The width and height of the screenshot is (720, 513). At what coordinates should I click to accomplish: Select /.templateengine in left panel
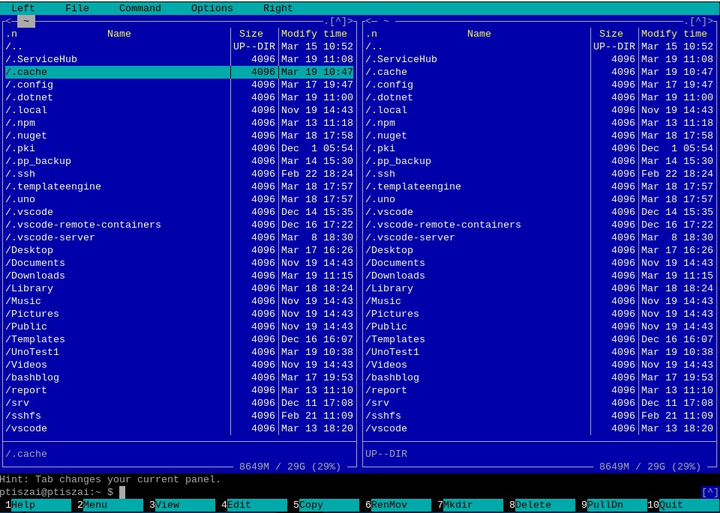coord(179,186)
